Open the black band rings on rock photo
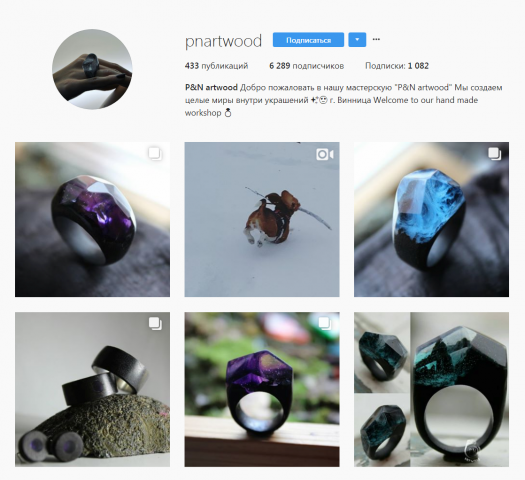This screenshot has width=525, height=480. pyautogui.click(x=92, y=389)
